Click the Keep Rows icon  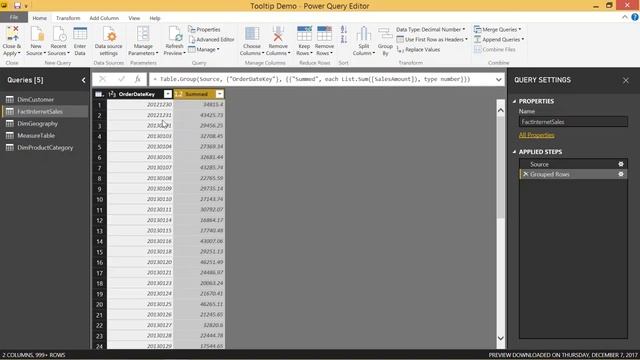coord(304,34)
